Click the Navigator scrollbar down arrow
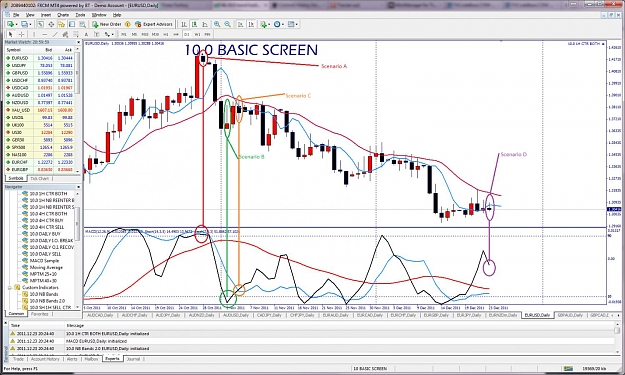Screen dimensions: 625x375 coord(78,307)
